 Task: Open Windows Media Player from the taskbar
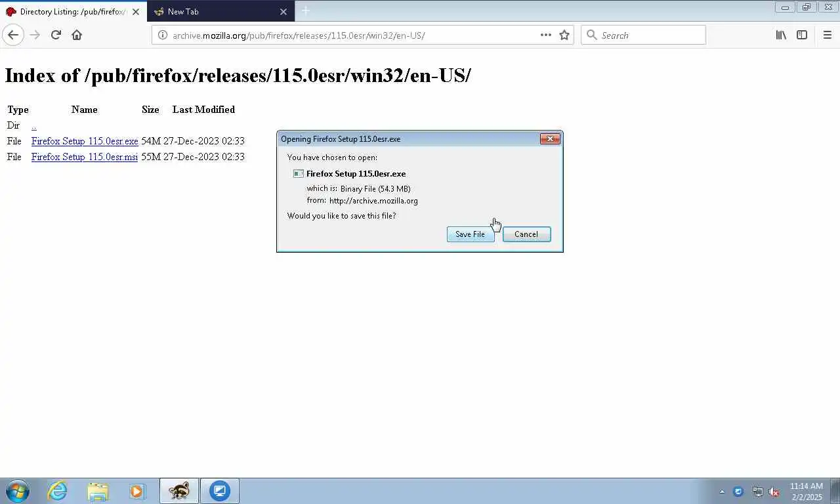tap(137, 491)
